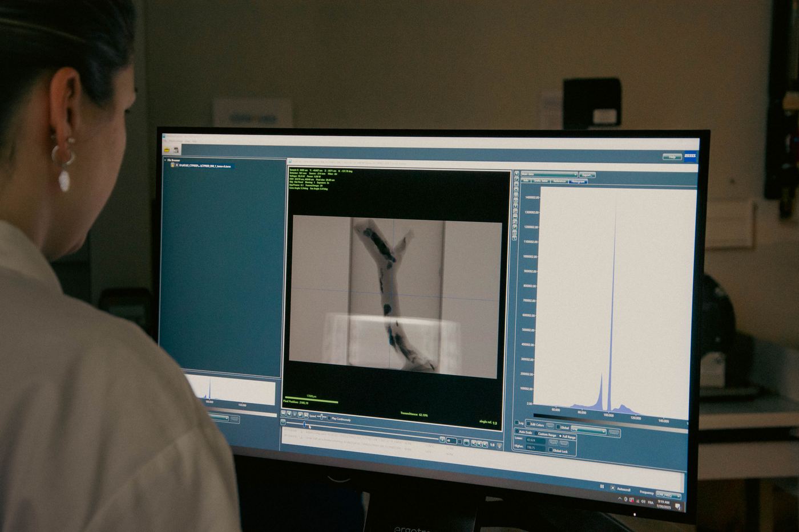Image resolution: width=799 pixels, height=532 pixels.
Task: Step to the next frame
Action: tap(300, 415)
